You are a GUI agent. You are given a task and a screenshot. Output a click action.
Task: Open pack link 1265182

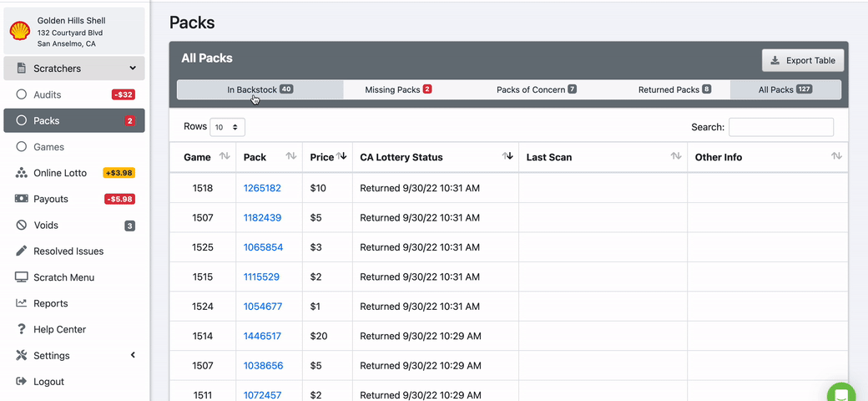click(262, 188)
